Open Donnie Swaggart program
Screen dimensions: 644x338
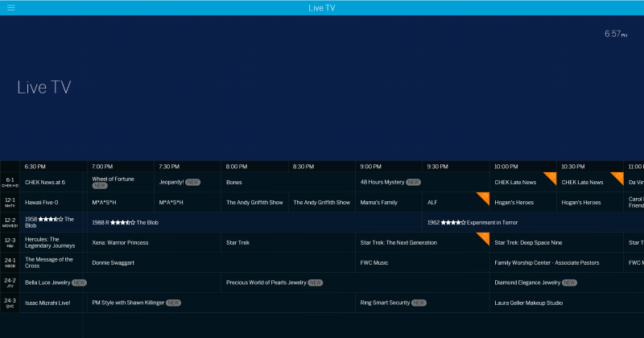click(x=221, y=263)
